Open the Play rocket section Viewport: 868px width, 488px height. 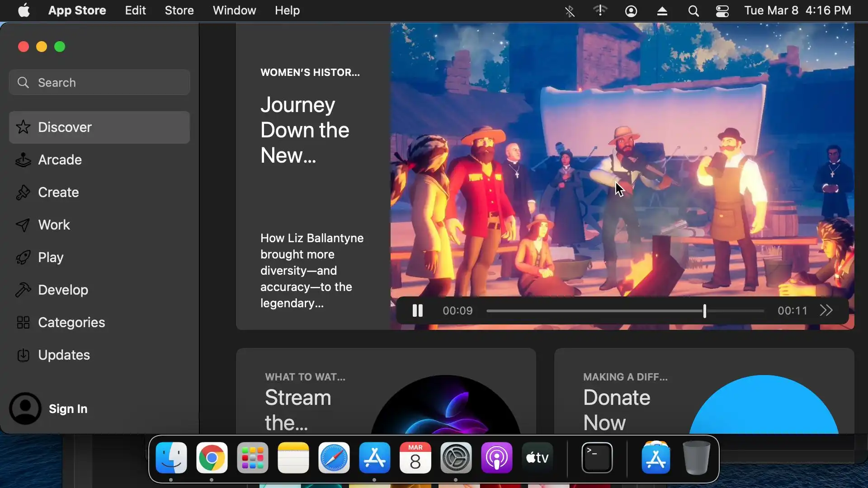[x=51, y=258]
